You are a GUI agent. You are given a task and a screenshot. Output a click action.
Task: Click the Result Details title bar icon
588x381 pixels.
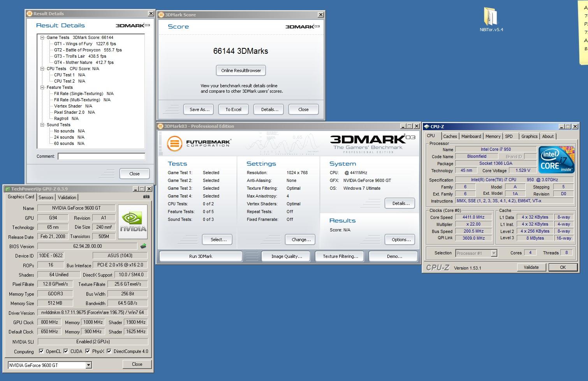tap(29, 14)
